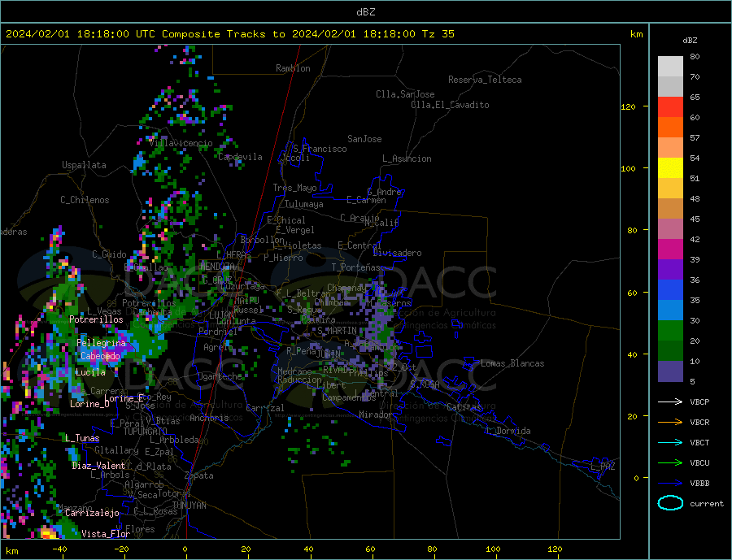Screen dimensions: 732x560
Task: Select the bright green 30-20 dBZ swatch
Action: 670,331
